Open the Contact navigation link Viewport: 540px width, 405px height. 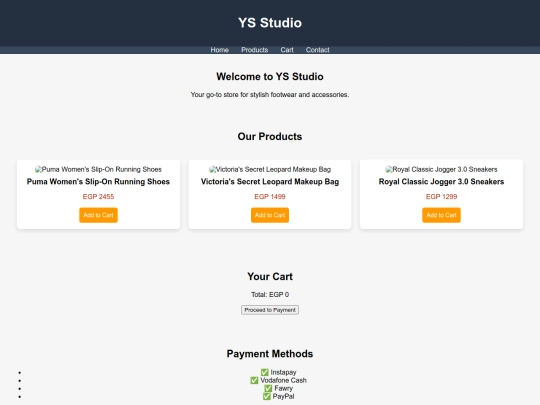coord(318,50)
